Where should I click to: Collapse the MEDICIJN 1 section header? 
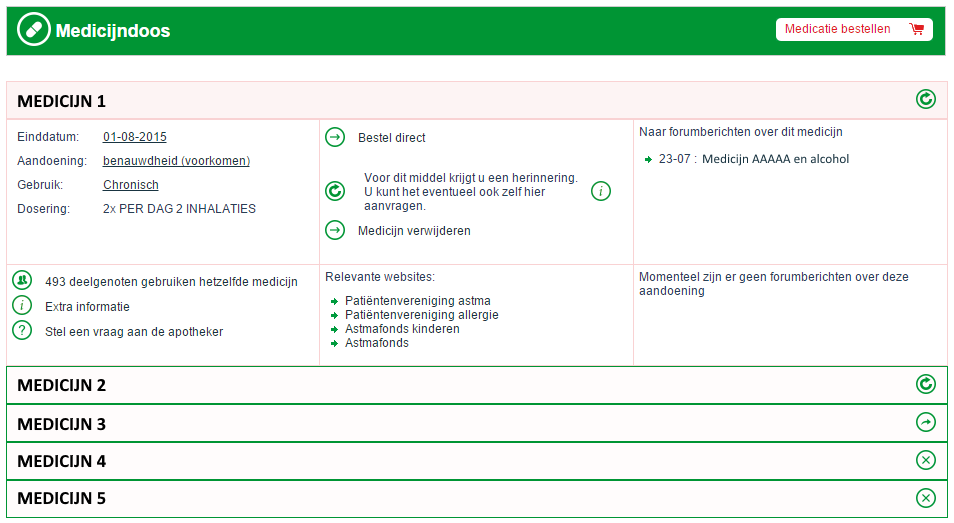pos(477,100)
